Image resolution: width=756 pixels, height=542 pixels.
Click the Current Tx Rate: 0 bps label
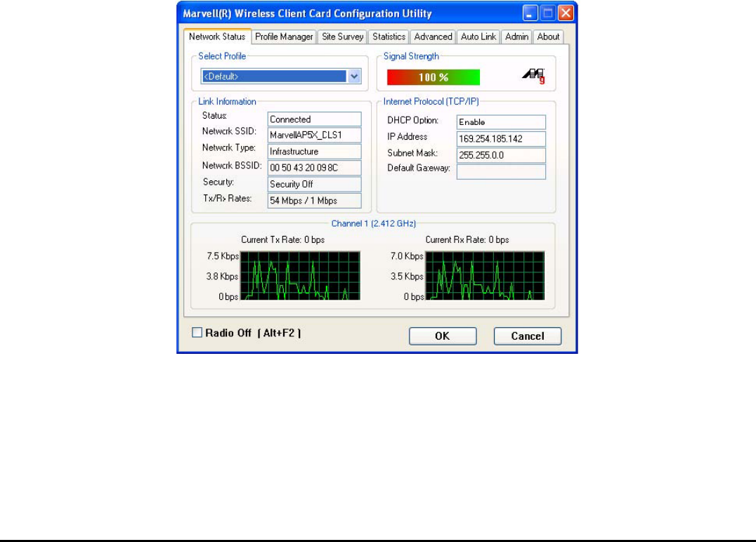(282, 239)
